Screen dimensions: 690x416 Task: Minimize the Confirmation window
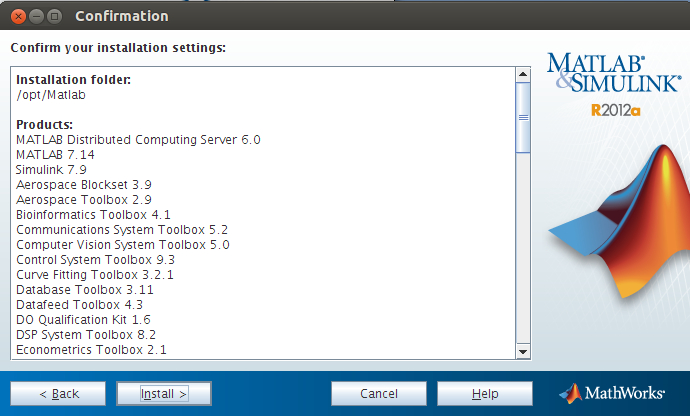point(35,16)
